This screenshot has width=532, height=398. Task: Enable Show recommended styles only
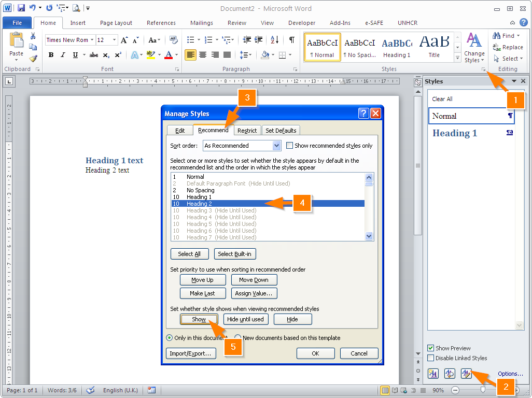coord(289,146)
